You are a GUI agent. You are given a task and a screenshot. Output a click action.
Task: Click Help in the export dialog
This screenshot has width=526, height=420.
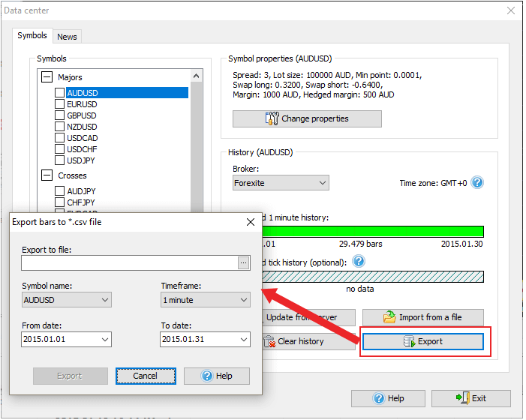pos(217,376)
